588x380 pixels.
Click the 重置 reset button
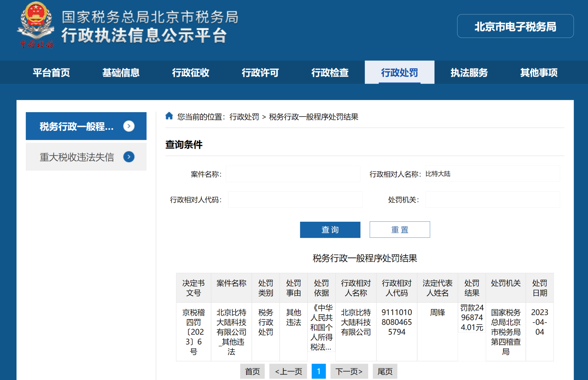[x=400, y=230]
